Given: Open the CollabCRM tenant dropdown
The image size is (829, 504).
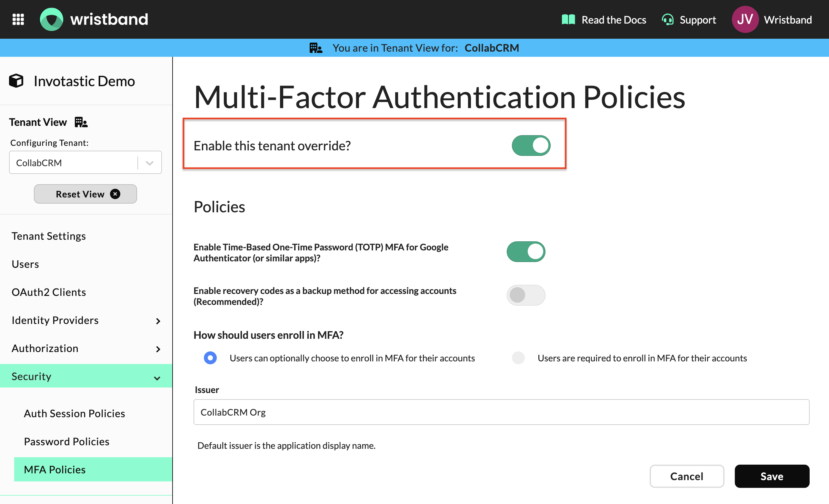Looking at the screenshot, I should pyautogui.click(x=85, y=163).
